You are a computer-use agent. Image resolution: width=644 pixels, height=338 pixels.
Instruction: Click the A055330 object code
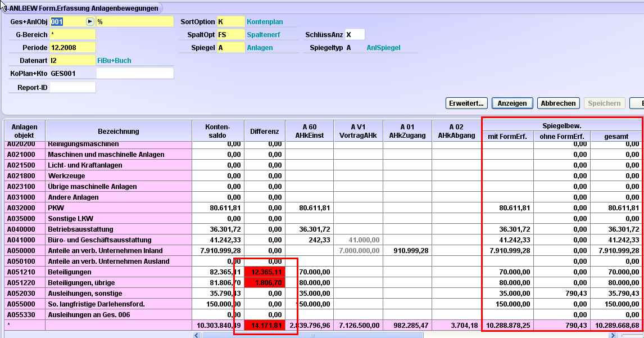pyautogui.click(x=21, y=315)
